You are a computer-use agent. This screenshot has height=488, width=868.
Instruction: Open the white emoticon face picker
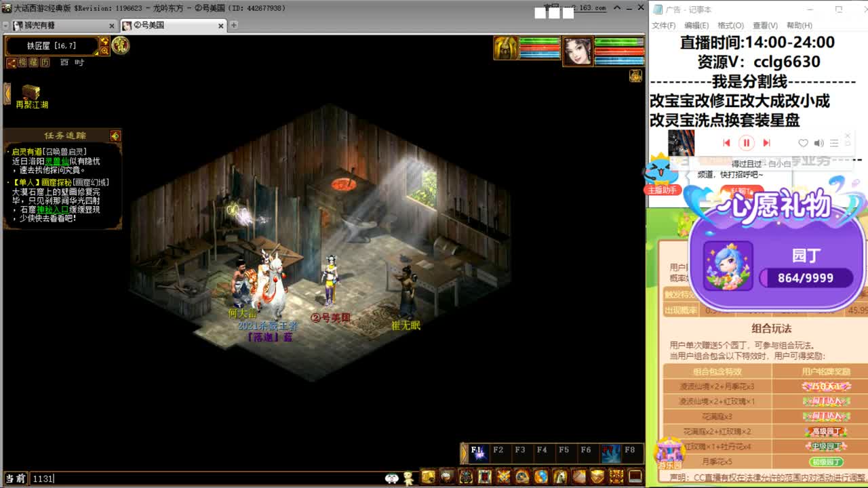pyautogui.click(x=392, y=479)
